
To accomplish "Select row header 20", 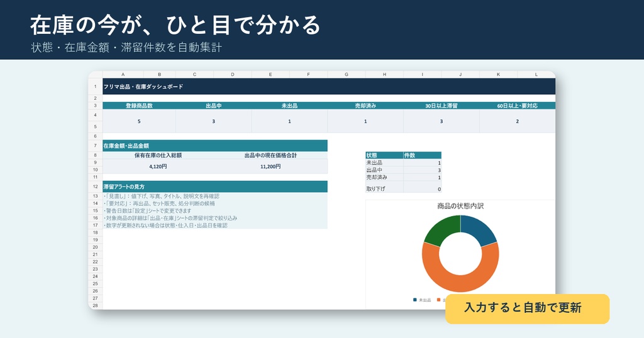I will 96,247.
